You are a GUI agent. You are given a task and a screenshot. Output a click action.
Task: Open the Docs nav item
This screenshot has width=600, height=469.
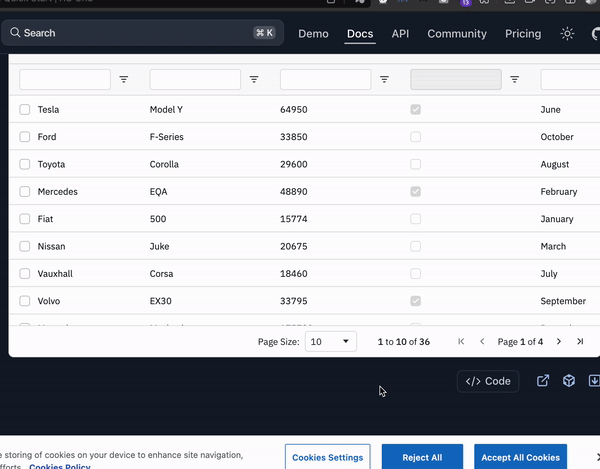[360, 34]
